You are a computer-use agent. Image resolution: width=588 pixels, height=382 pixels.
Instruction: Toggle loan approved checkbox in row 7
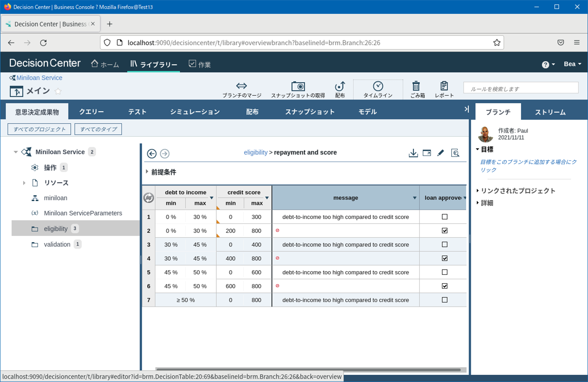click(x=445, y=300)
